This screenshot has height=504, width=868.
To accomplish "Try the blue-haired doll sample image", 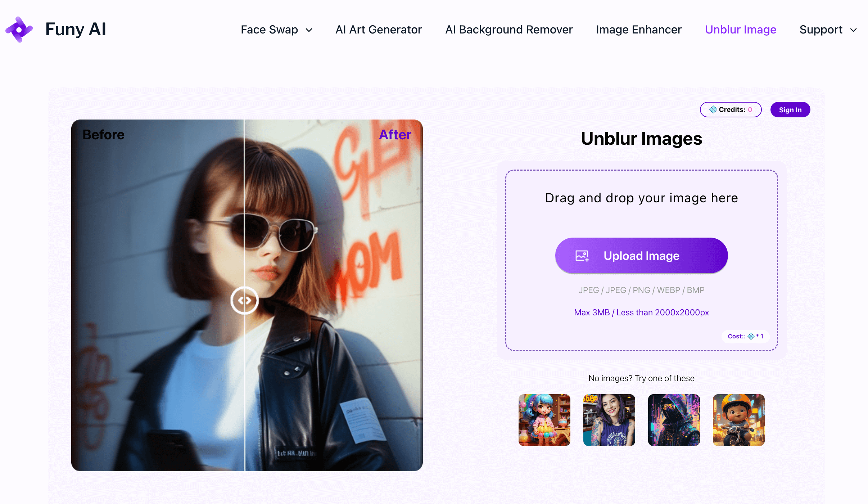I will click(544, 420).
